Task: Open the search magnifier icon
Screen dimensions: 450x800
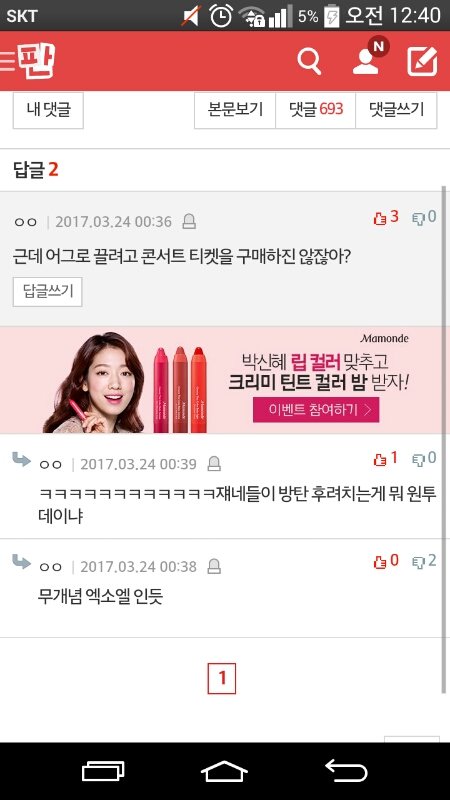Action: pos(309,62)
